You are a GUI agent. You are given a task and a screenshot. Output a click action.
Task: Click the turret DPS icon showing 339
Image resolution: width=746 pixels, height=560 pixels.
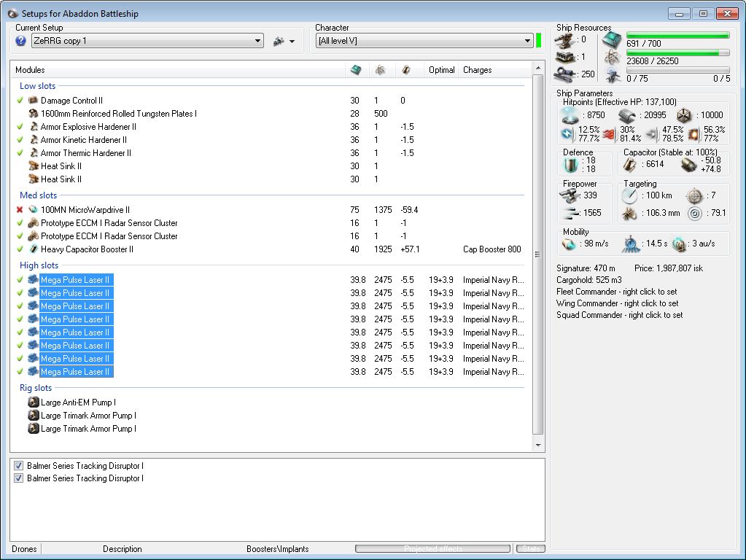[x=570, y=195]
